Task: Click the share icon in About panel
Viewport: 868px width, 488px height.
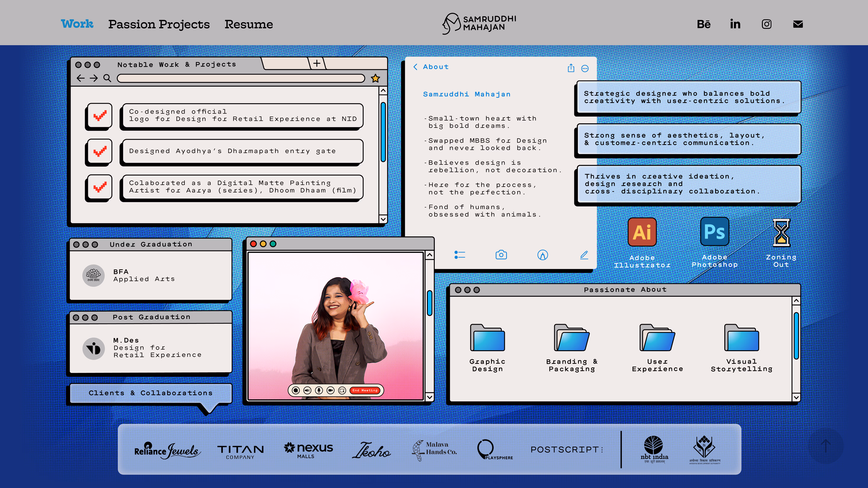Action: tap(571, 68)
